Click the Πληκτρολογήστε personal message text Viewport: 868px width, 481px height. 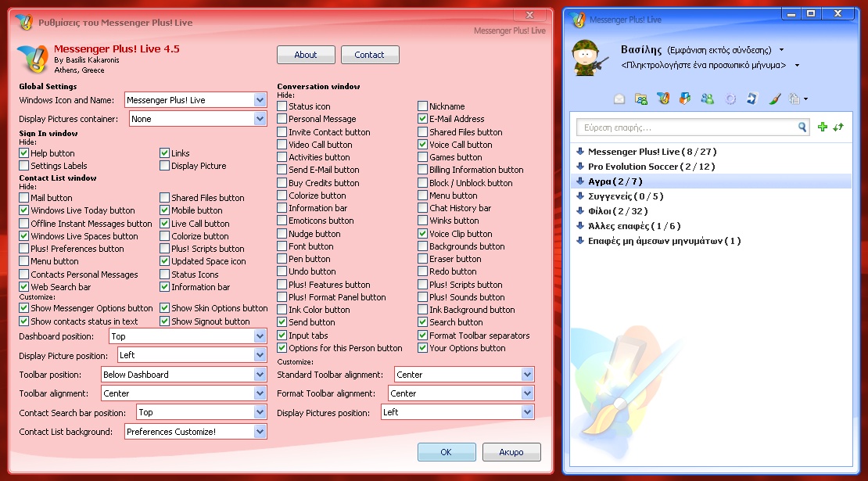coord(704,66)
